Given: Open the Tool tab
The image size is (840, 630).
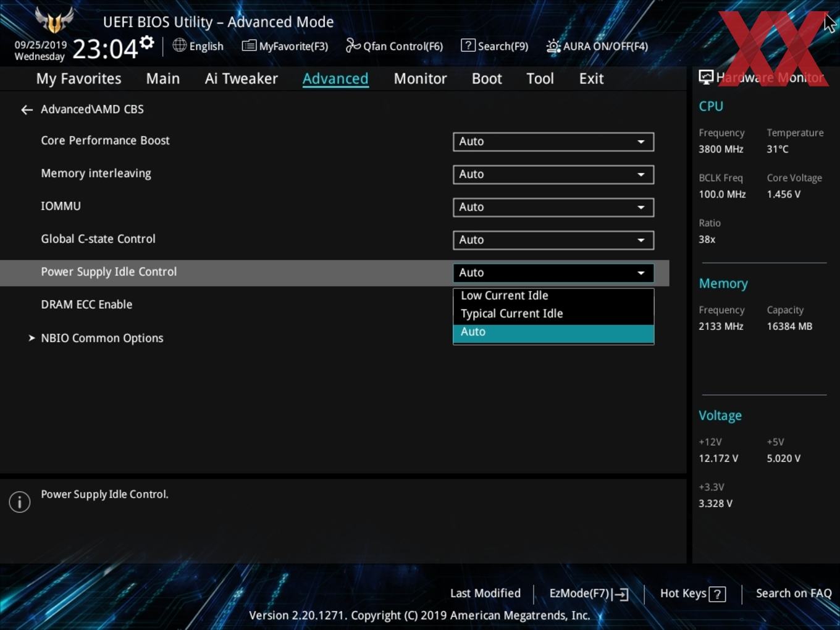Looking at the screenshot, I should pyautogui.click(x=540, y=78).
